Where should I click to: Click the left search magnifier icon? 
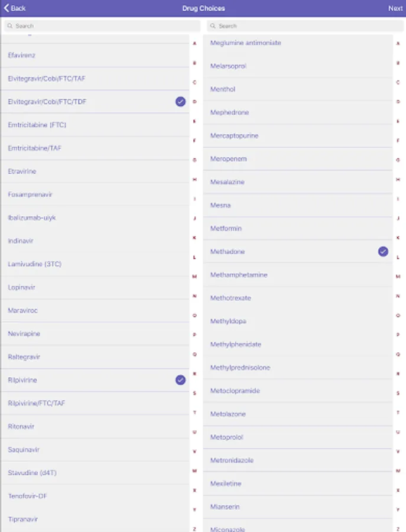[10, 26]
